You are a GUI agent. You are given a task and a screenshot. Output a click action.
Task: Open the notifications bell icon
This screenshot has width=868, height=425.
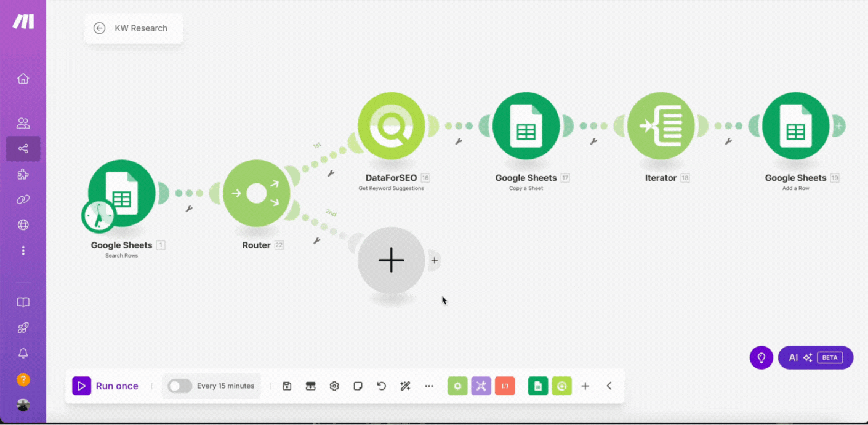tap(23, 353)
